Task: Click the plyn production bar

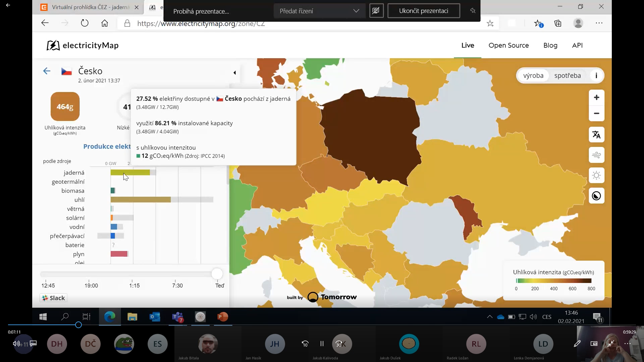Action: point(119,254)
